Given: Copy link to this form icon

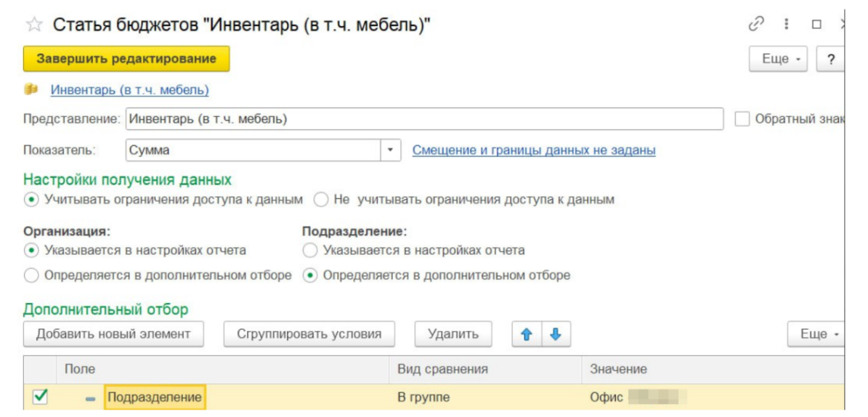Looking at the screenshot, I should [x=756, y=24].
